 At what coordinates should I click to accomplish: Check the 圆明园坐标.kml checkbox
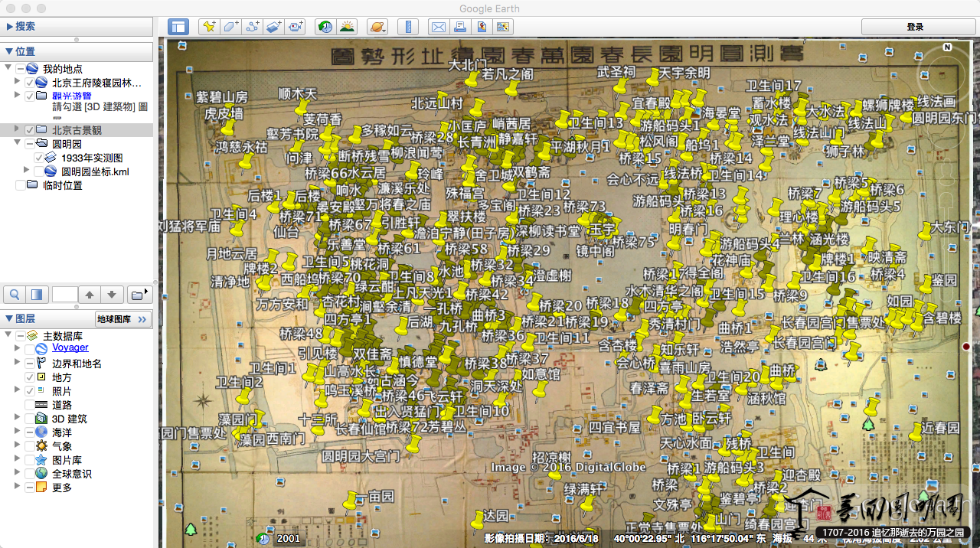(x=40, y=171)
